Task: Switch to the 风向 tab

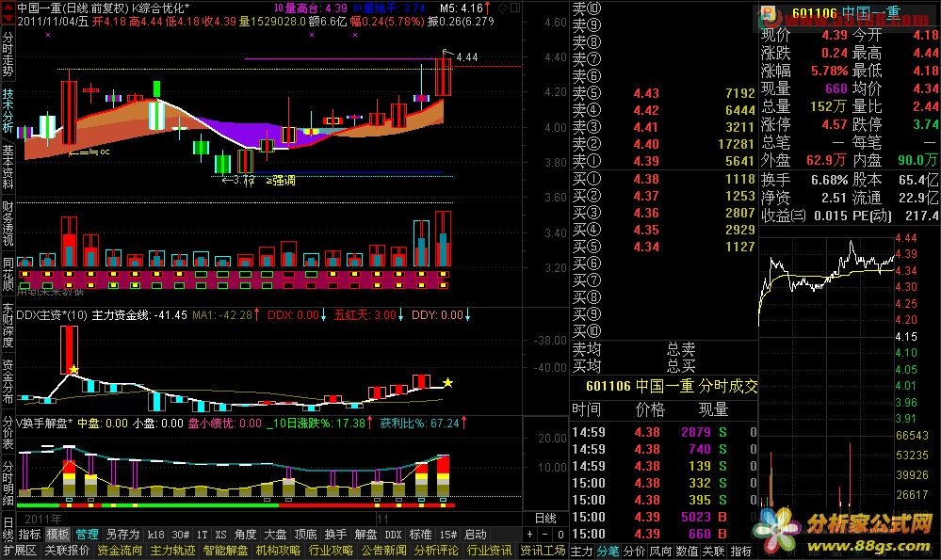Action: pyautogui.click(x=660, y=551)
